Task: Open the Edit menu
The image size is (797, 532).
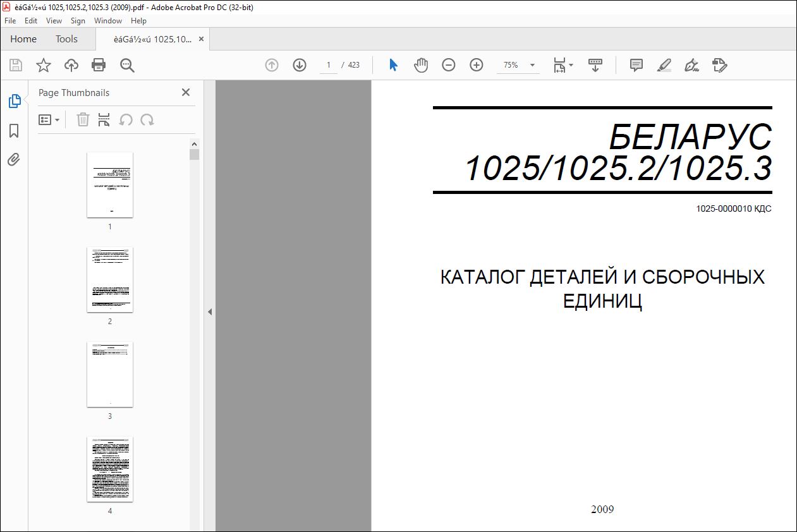Action: [x=31, y=21]
